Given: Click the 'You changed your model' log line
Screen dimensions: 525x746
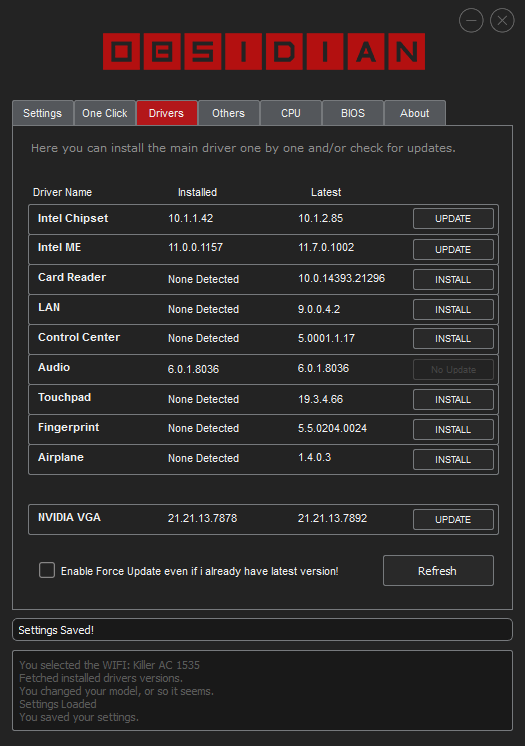Looking at the screenshot, I should pyautogui.click(x=116, y=691).
